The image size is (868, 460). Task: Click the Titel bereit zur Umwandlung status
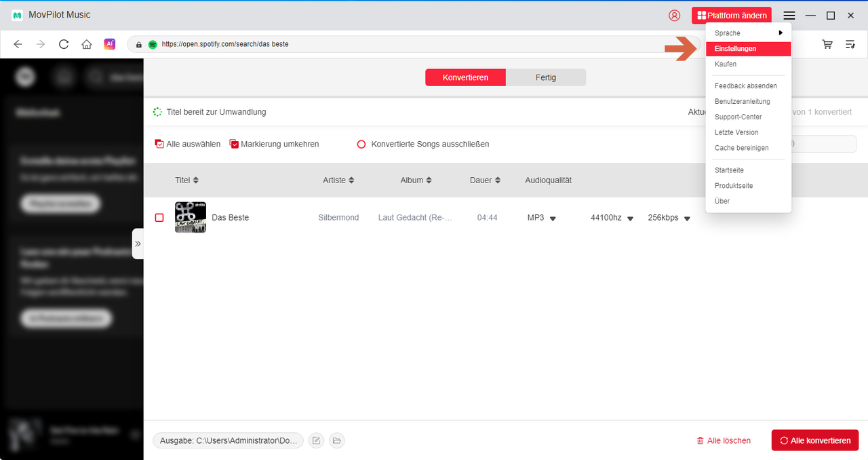pos(216,112)
